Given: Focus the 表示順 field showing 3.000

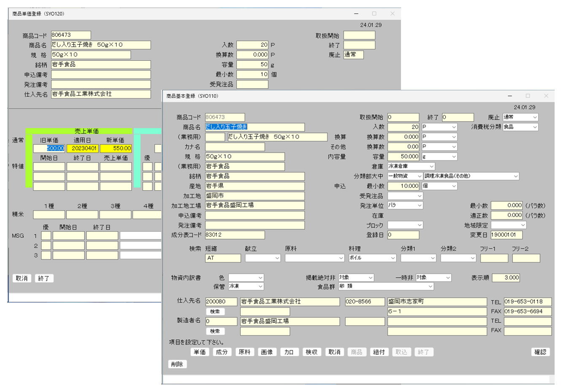Looking at the screenshot, I should (x=506, y=278).
